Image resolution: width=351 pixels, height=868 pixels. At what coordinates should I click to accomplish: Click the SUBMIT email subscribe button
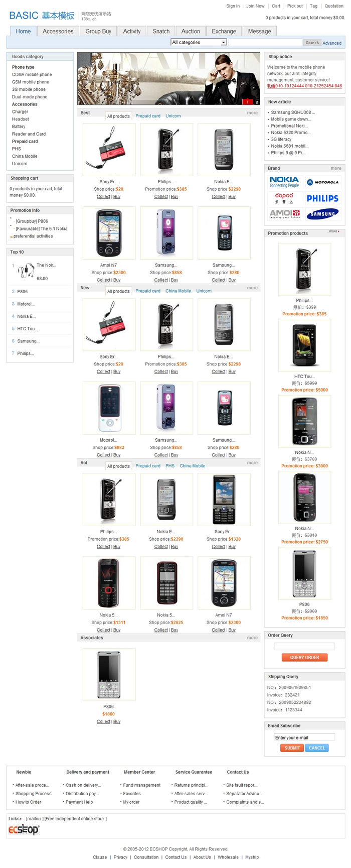click(292, 748)
